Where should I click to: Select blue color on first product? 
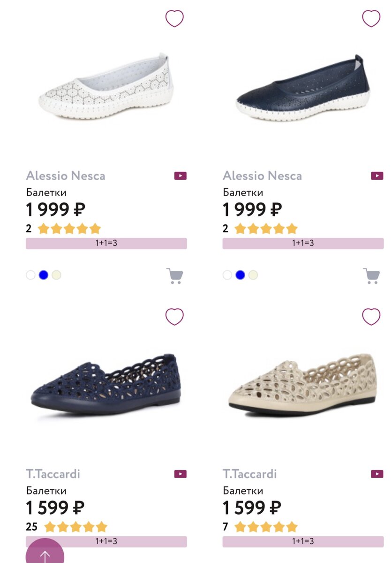pyautogui.click(x=44, y=275)
